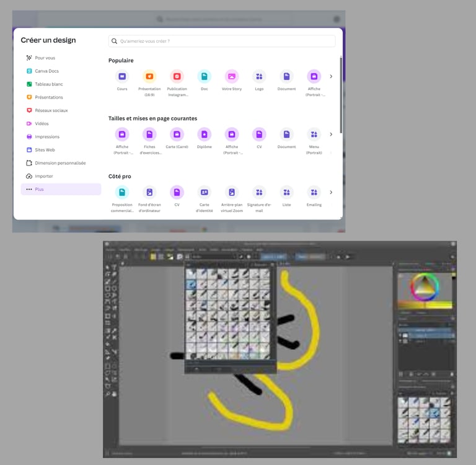Click the Créer un design dialog scrollbar
The height and width of the screenshot is (465, 476).
click(341, 95)
